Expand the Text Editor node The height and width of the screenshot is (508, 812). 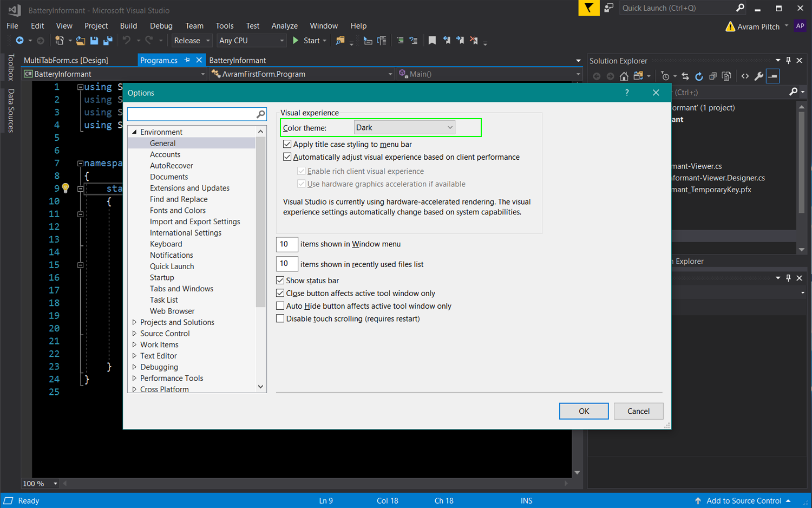134,356
